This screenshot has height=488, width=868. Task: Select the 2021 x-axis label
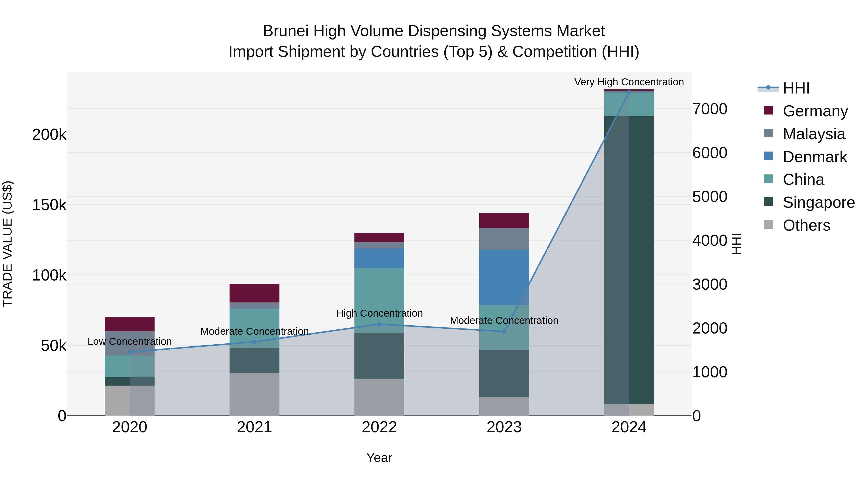pos(254,427)
